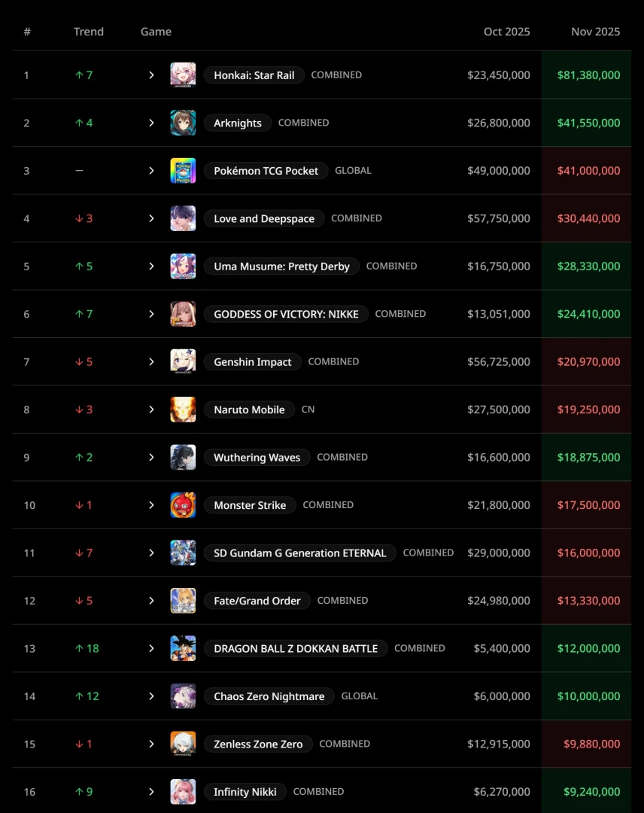Open the GODDESS OF VICTORY: NIKKE name pill
Screen dimensions: 644x813
tap(286, 314)
